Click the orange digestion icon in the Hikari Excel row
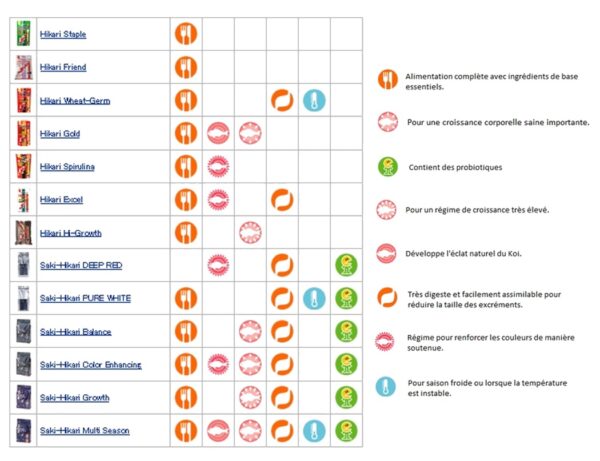Screen dimensions: 600x461 (282, 199)
